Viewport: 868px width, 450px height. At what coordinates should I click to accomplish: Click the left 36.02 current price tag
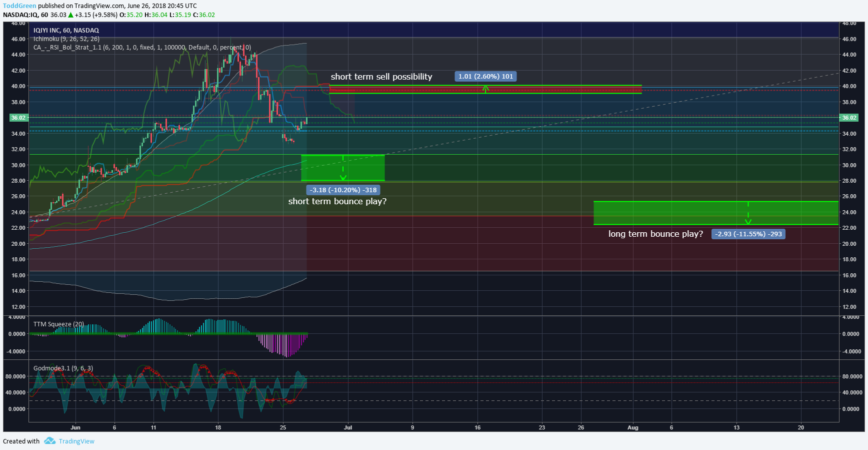pos(18,118)
